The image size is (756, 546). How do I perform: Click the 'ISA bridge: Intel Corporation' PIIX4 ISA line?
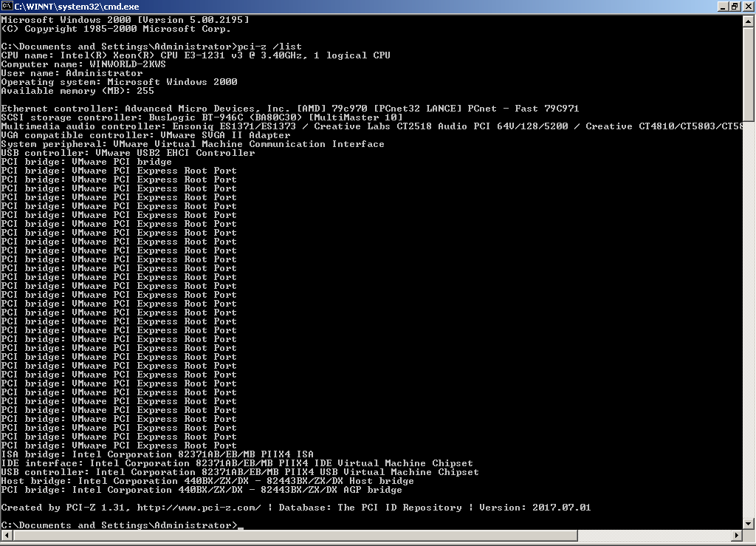coord(157,454)
